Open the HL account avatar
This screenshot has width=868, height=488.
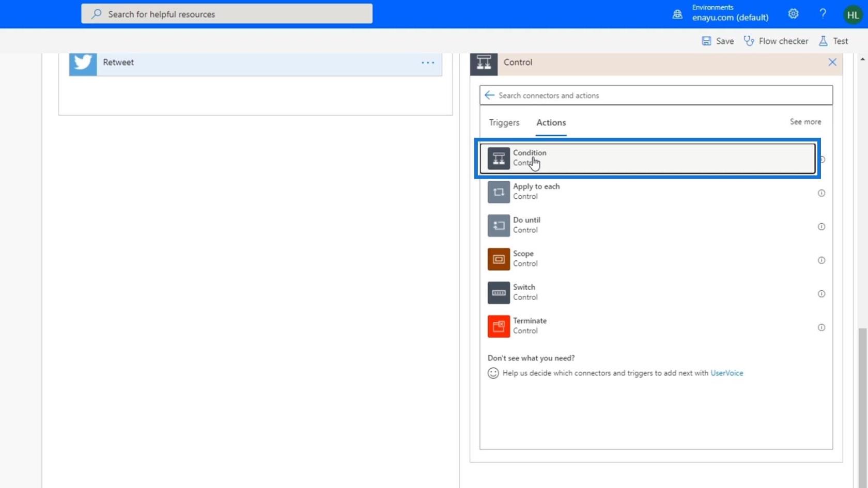tap(853, 15)
